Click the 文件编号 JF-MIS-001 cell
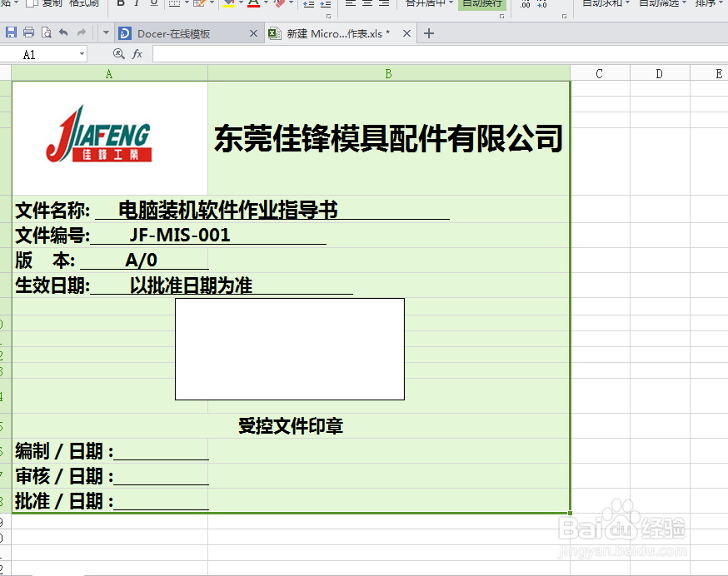The image size is (728, 576). coord(291,236)
